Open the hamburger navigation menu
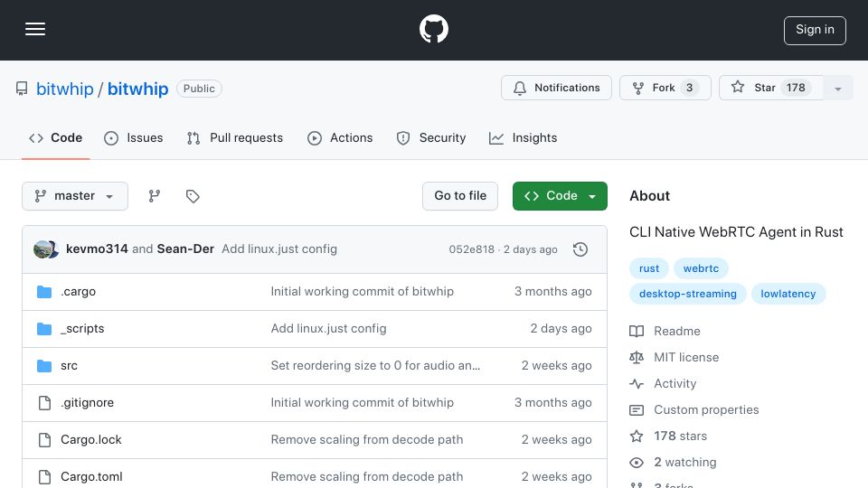The height and width of the screenshot is (488, 868). pyautogui.click(x=35, y=29)
